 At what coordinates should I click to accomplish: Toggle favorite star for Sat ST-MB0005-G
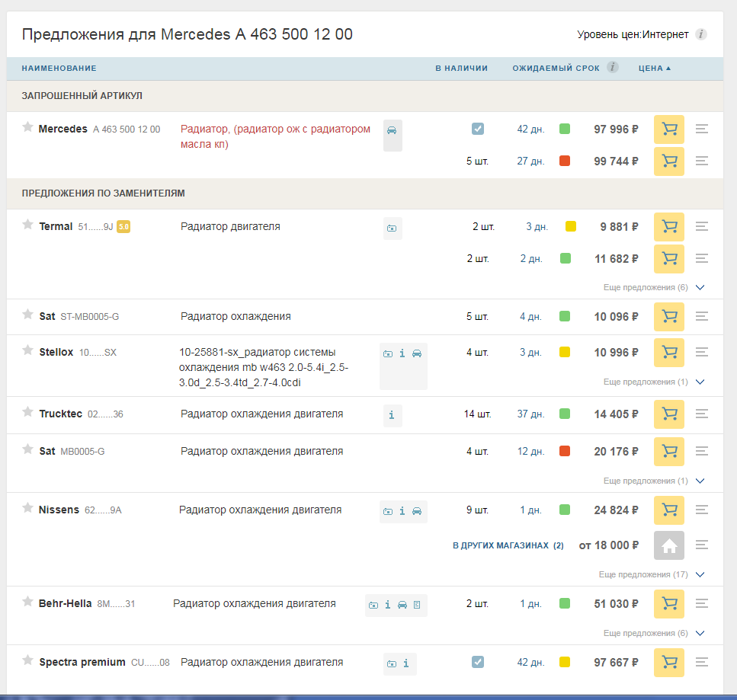point(27,315)
